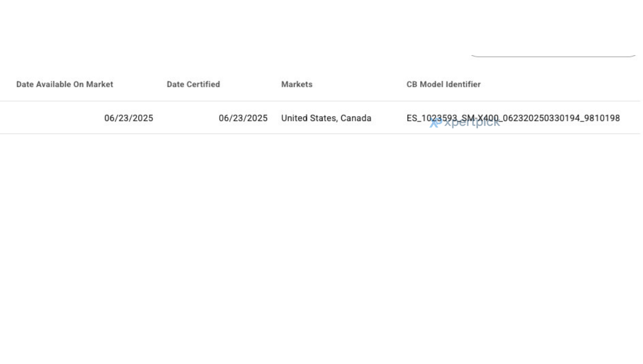This screenshot has width=643, height=364.
Task: Click the xpertpick watermark text
Action: (472, 123)
